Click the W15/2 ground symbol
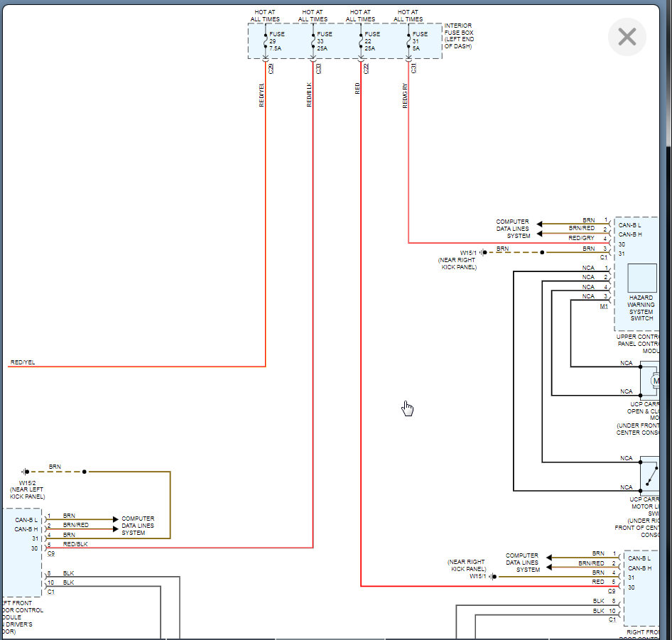The image size is (672, 640). click(26, 472)
